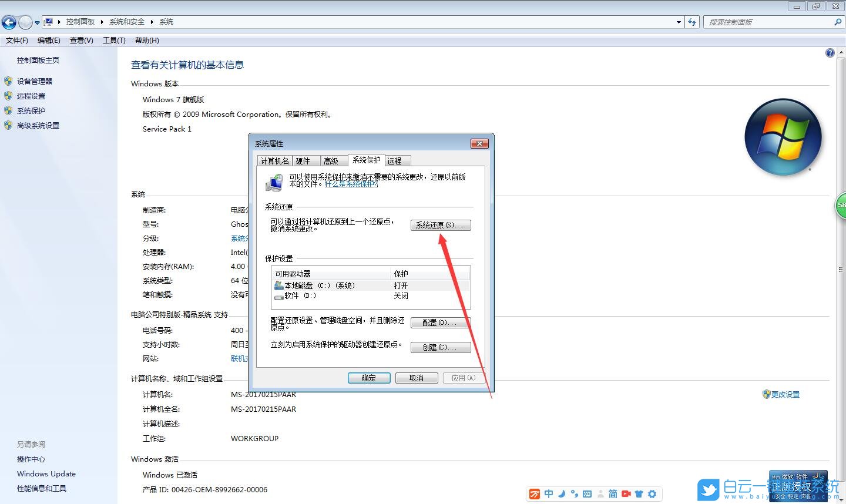Image resolution: width=846 pixels, height=504 pixels.
Task: Click the Control Panel icon in address bar
Action: (49, 22)
